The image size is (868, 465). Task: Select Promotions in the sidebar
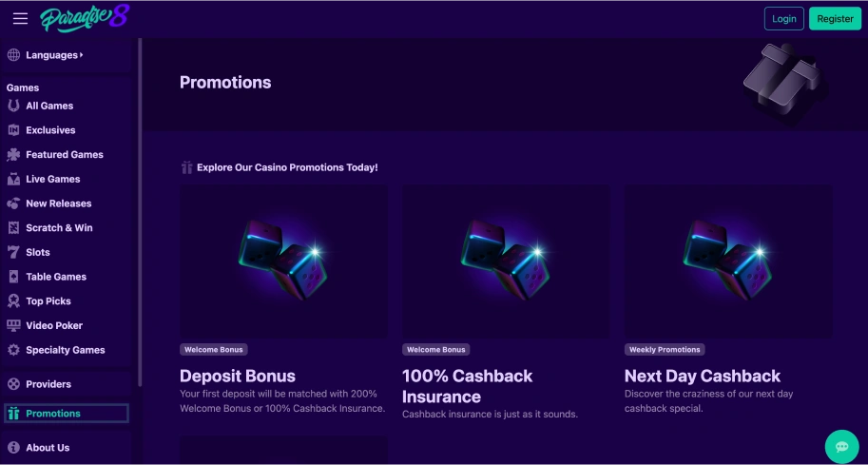(53, 414)
